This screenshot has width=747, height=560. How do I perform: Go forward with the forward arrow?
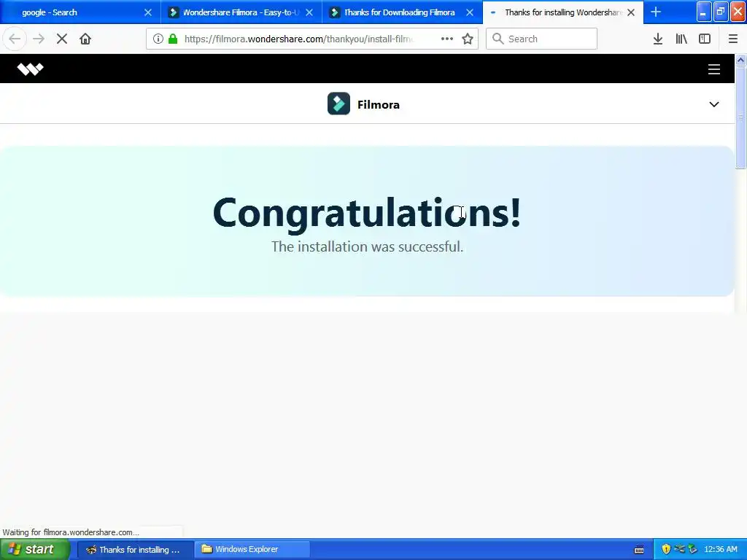(39, 39)
